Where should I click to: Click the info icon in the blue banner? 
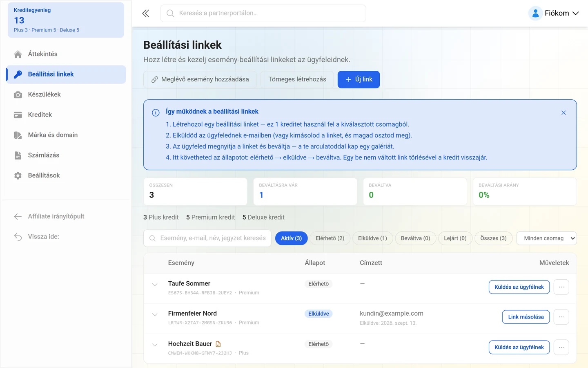(156, 113)
